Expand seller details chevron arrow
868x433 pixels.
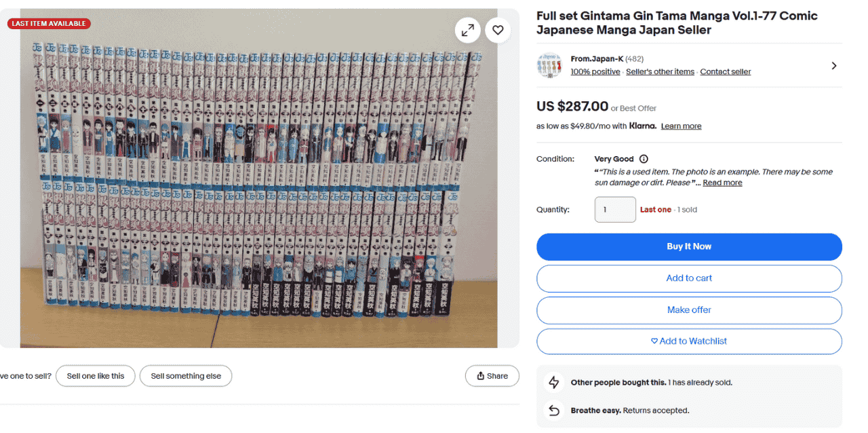point(834,66)
